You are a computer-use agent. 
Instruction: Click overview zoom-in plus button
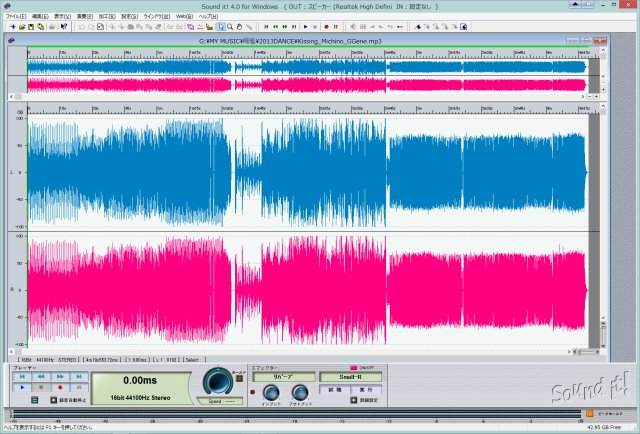click(x=596, y=97)
